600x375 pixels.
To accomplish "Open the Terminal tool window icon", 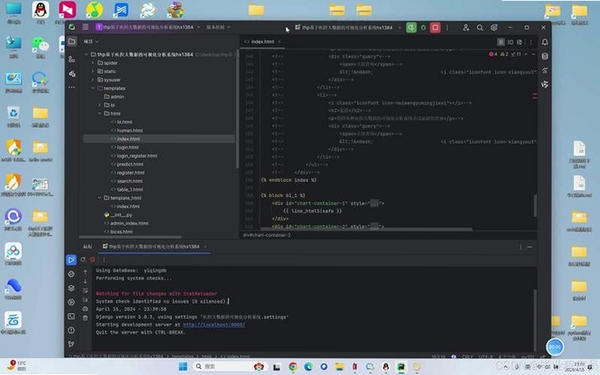I will pyautogui.click(x=71, y=316).
